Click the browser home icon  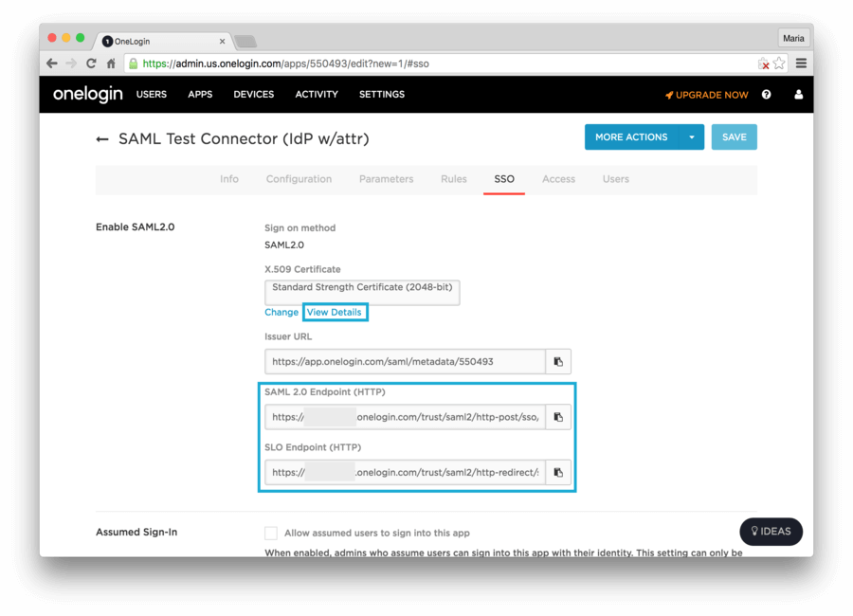coord(111,63)
